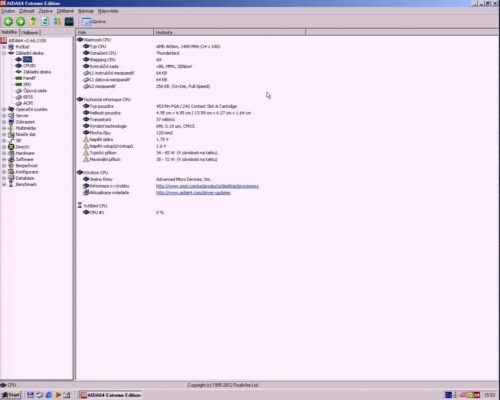This screenshot has height=400, width=500.
Task: Expand the Nosiče dat tree node
Action: [4, 134]
